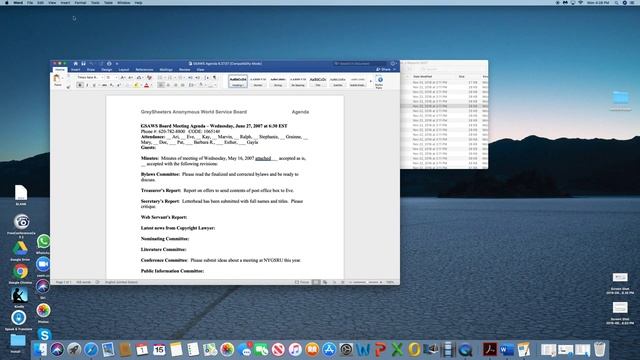Click the zoom in plus button

[381, 282]
